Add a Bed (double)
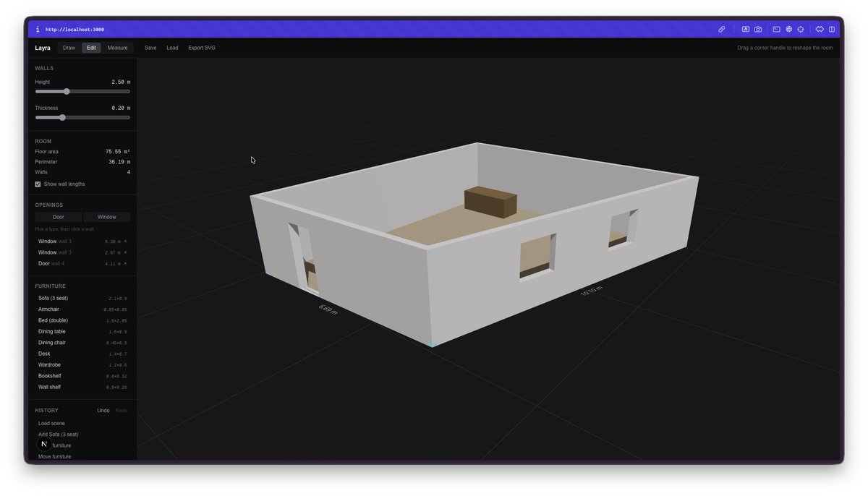 tap(82, 320)
